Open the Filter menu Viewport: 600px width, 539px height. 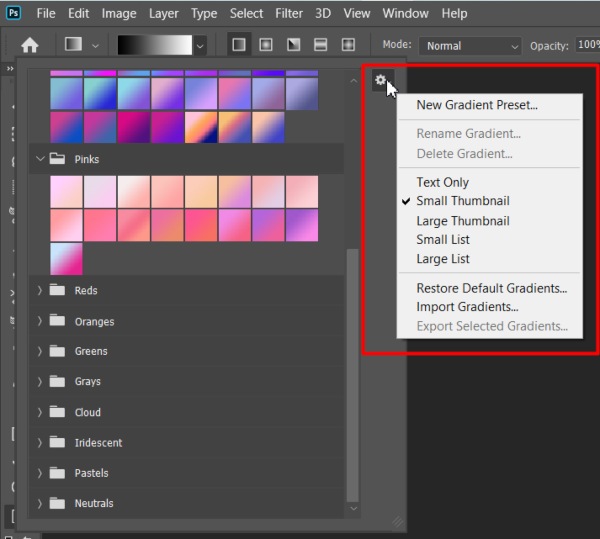(x=289, y=13)
